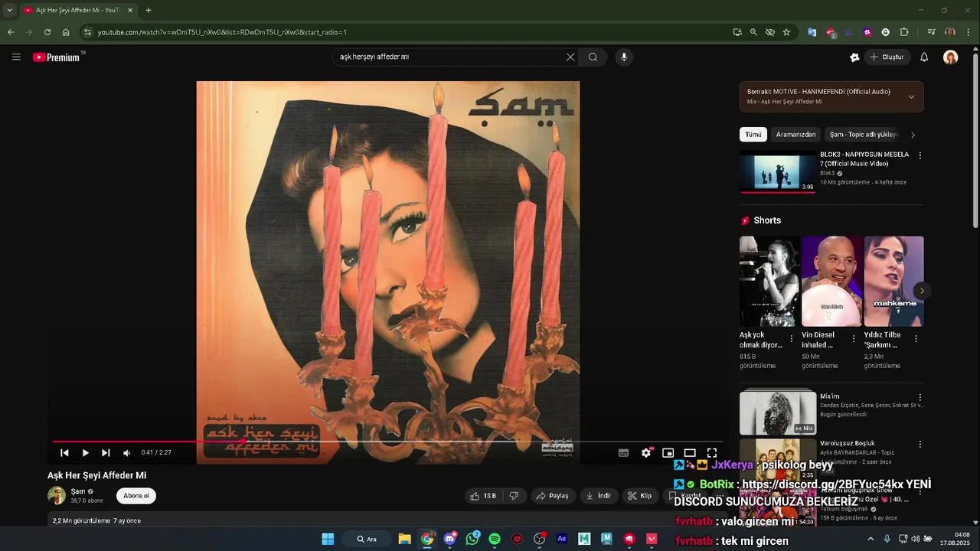Open options for Vin Diesel short
The height and width of the screenshot is (551, 980).
click(x=854, y=338)
